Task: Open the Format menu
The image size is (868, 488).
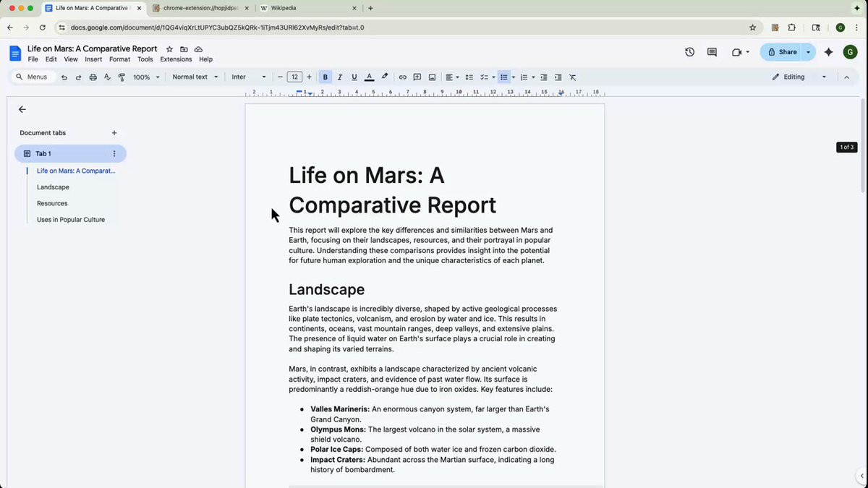Action: tap(120, 59)
